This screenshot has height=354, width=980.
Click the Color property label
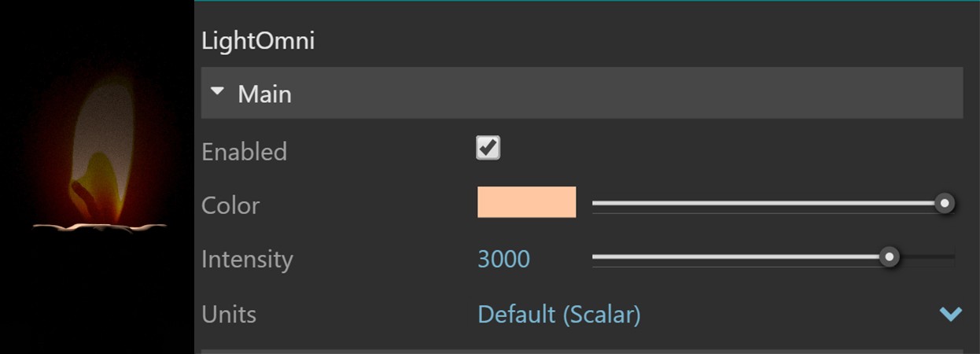(x=230, y=205)
